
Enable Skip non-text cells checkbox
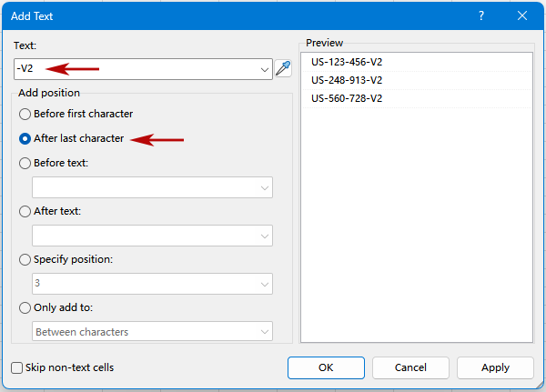[16, 368]
